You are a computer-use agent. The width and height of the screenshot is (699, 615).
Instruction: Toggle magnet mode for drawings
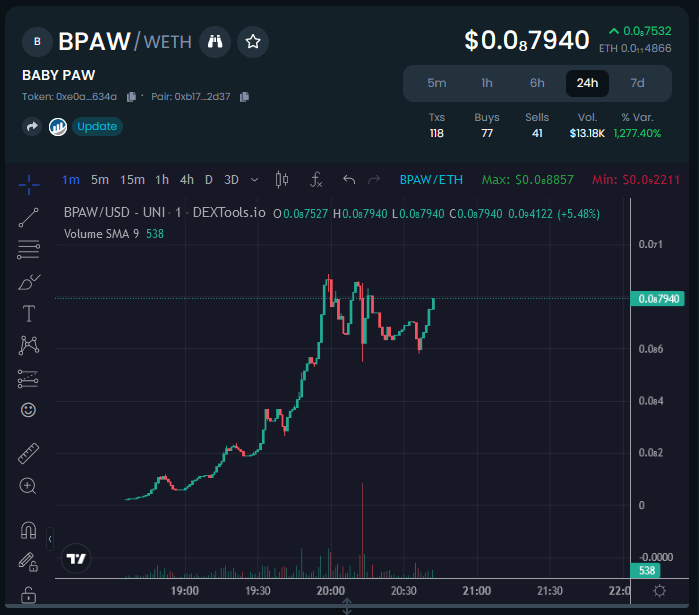(x=28, y=530)
